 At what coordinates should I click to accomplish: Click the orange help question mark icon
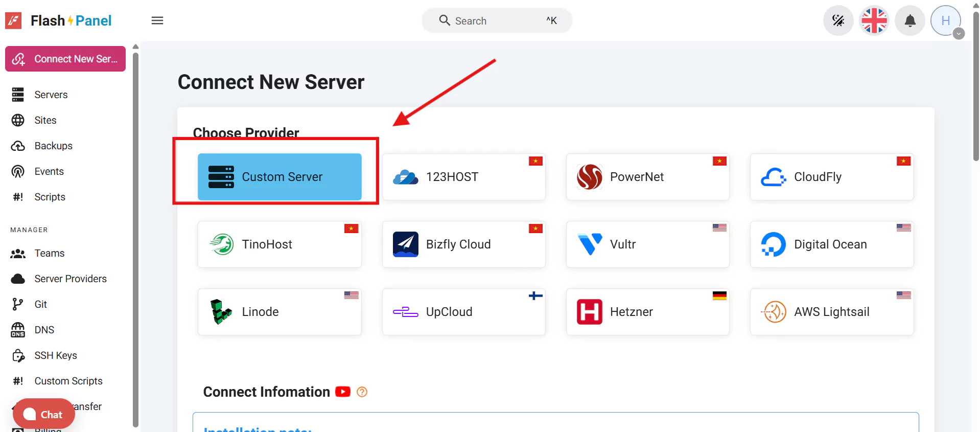coord(362,392)
